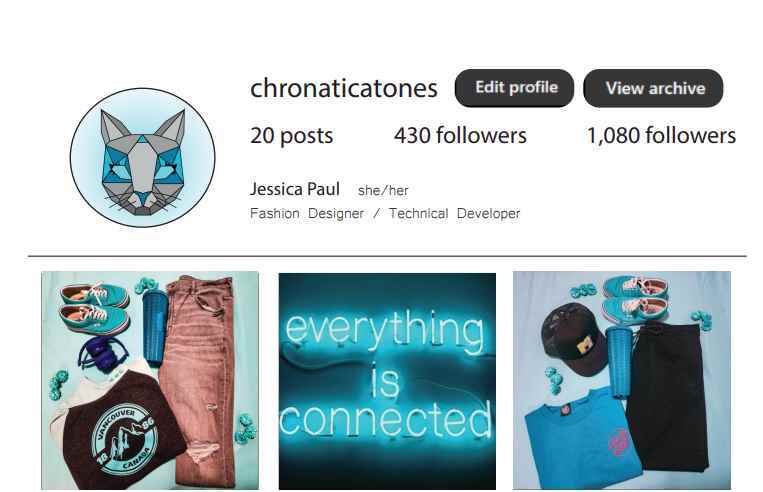Image resolution: width=763 pixels, height=492 pixels.
Task: Click the Technical Developer bio text
Action: [x=454, y=214]
